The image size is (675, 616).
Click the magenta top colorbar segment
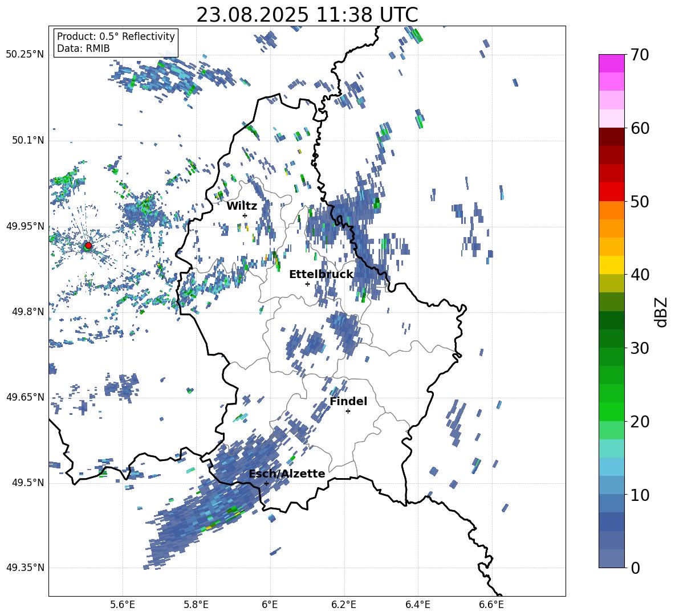click(x=611, y=63)
